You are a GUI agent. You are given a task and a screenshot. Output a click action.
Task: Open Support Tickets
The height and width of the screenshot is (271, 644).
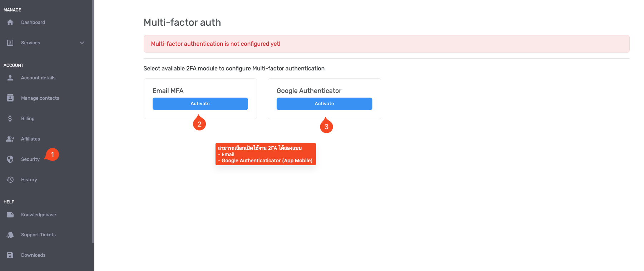(38, 235)
